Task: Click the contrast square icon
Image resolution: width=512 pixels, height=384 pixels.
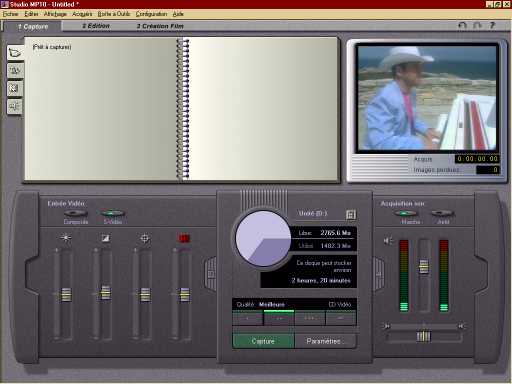Action: [105, 238]
